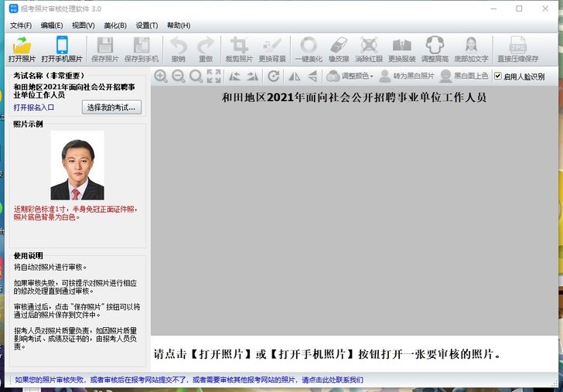
Task: Click the 使用说明 heading
Action: 29,256
